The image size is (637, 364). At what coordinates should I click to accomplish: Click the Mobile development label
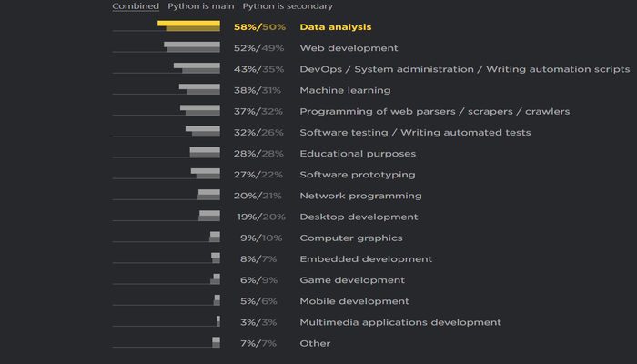click(355, 301)
